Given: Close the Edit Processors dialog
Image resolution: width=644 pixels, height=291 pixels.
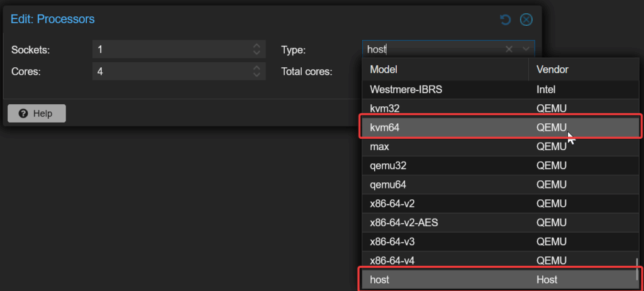Looking at the screenshot, I should tap(526, 19).
